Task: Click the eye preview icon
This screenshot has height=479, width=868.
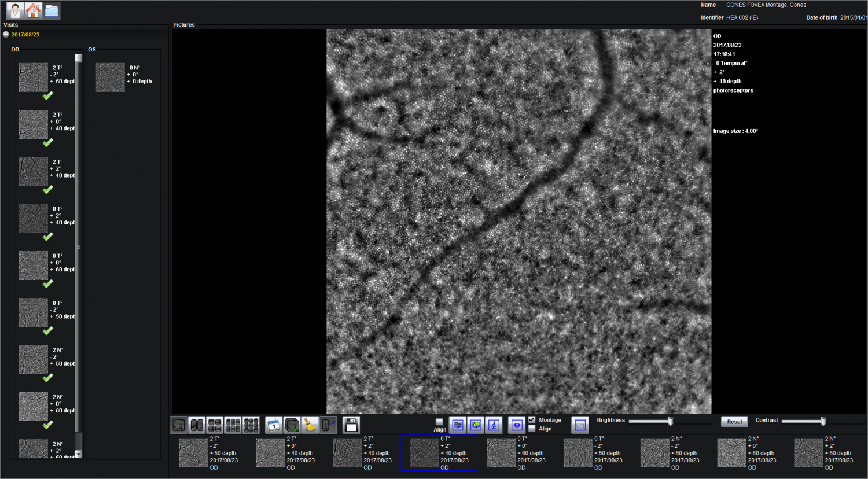Action: coord(516,425)
